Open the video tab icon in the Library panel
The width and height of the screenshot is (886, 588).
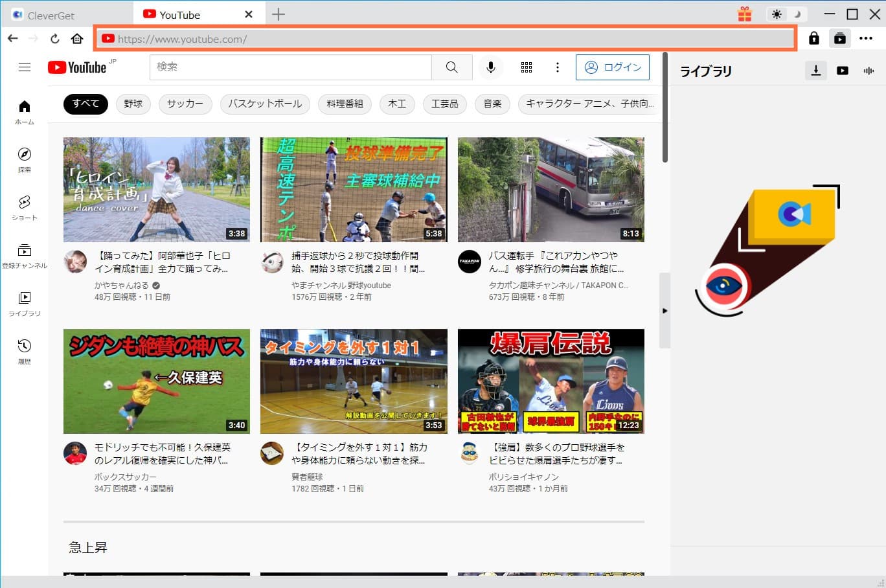click(x=842, y=71)
